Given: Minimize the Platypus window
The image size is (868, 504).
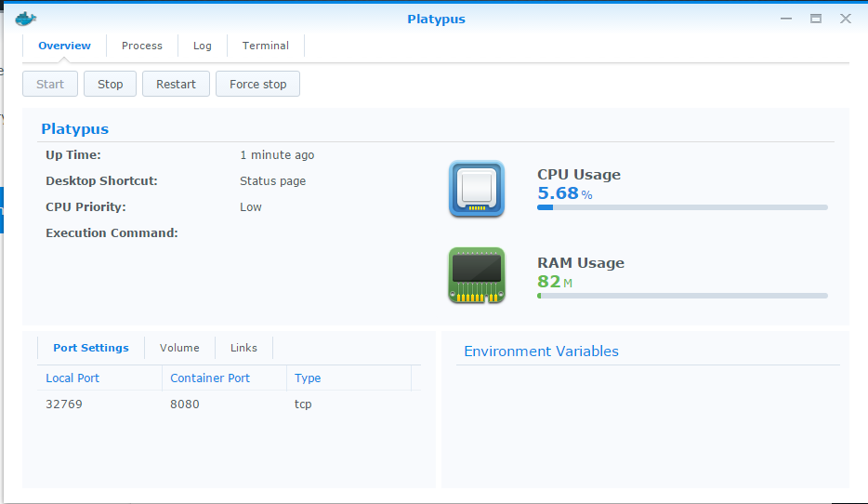Looking at the screenshot, I should [x=786, y=19].
